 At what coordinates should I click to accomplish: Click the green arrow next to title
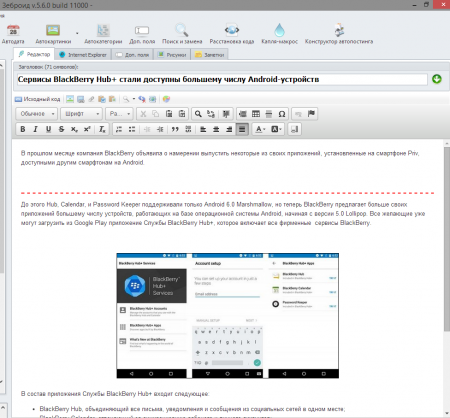[x=437, y=79]
